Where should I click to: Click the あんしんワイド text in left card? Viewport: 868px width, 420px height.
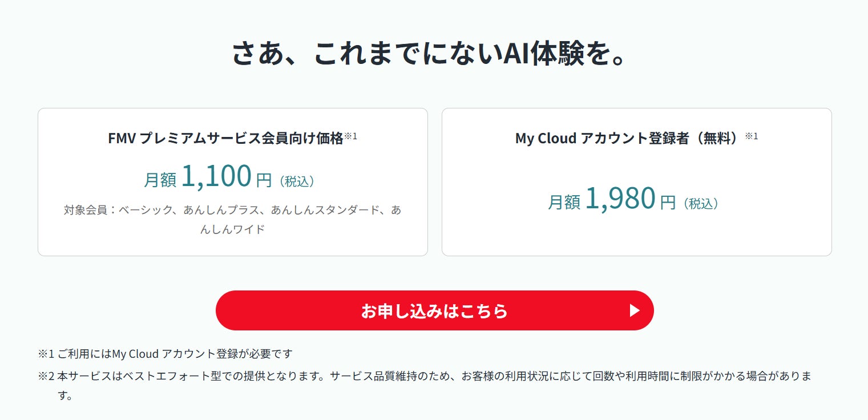[232, 229]
